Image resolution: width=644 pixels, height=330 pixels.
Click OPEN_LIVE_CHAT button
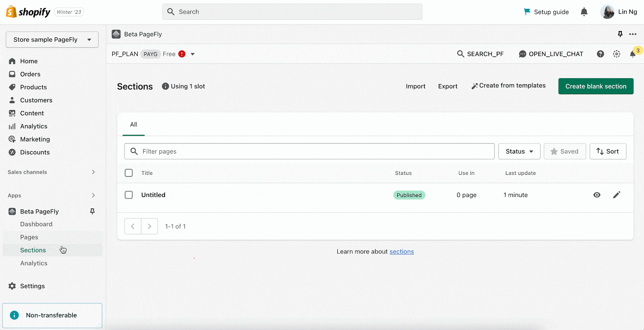click(551, 54)
